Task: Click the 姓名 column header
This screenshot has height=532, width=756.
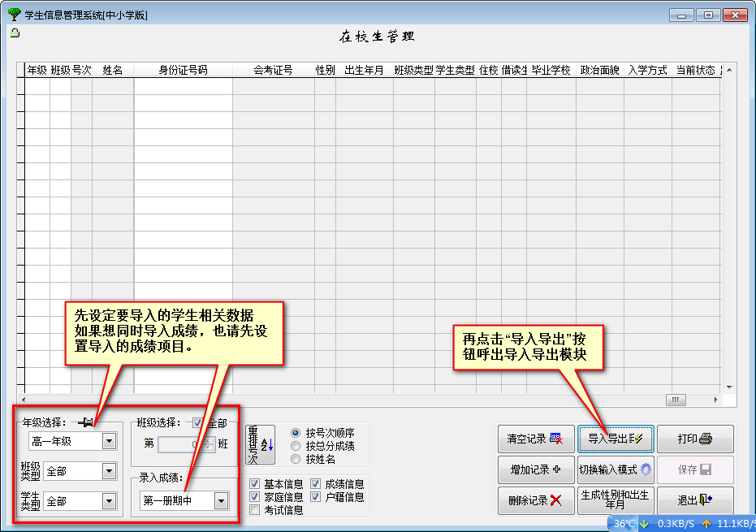Action: coord(113,71)
